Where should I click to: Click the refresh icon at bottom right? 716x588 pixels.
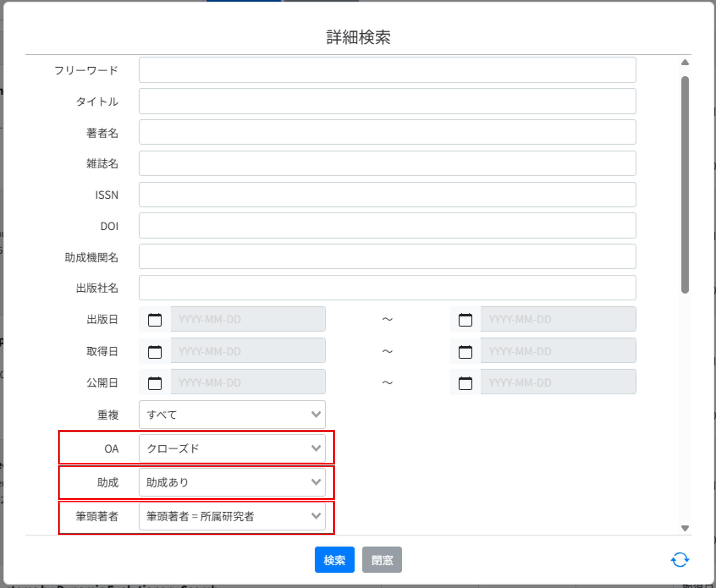679,559
